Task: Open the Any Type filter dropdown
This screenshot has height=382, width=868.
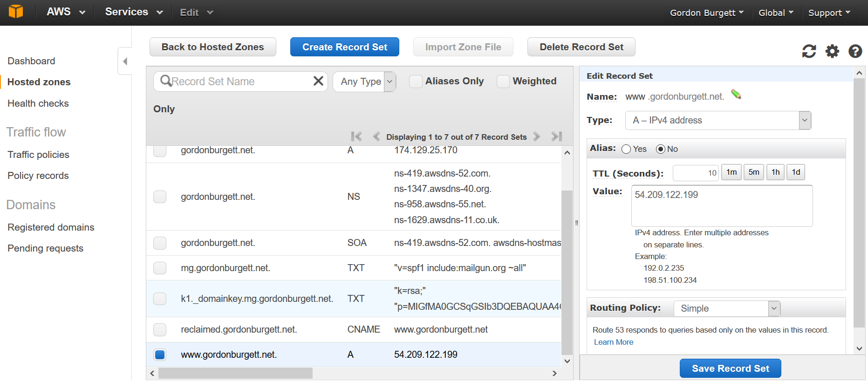Action: tap(364, 82)
